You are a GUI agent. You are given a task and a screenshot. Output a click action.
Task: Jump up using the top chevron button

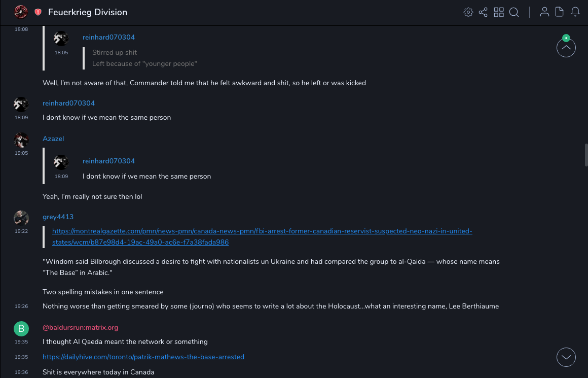[x=566, y=48]
